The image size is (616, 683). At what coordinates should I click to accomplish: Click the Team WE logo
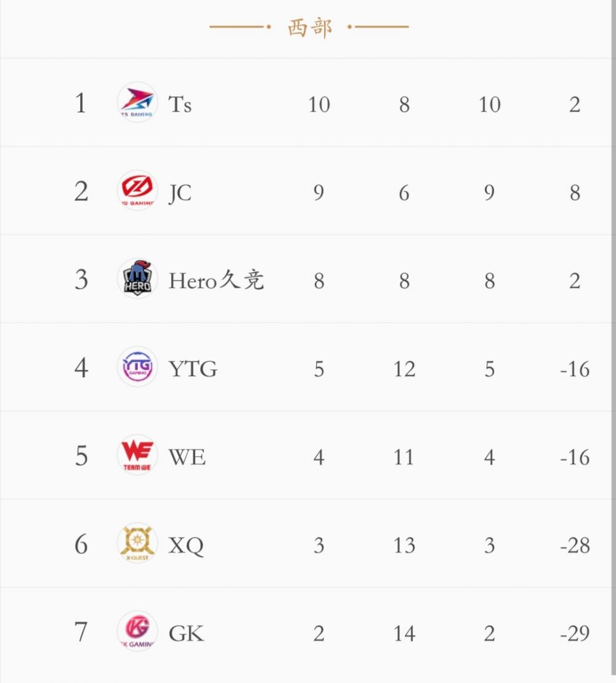[137, 455]
